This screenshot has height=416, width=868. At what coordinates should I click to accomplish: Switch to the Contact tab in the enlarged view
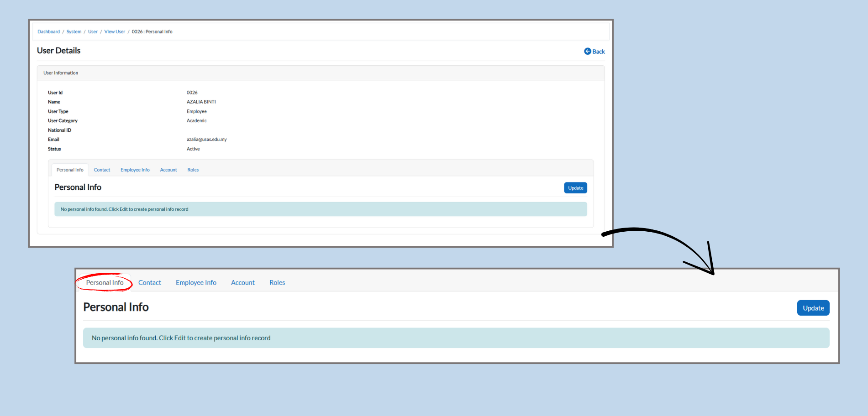click(x=149, y=283)
